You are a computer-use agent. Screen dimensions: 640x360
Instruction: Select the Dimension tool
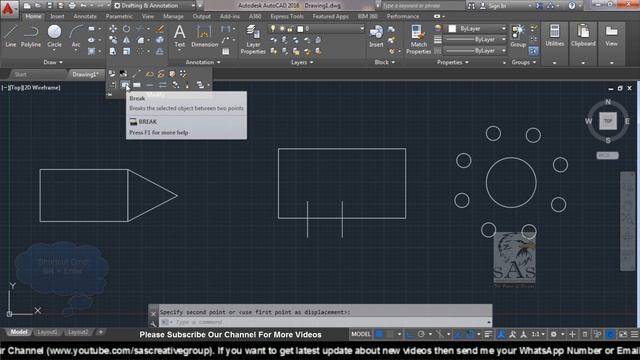(x=204, y=36)
